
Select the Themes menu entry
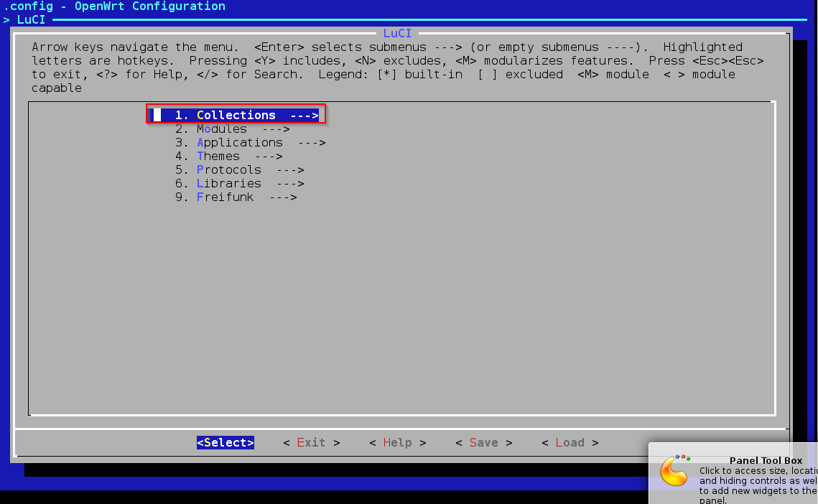218,157
